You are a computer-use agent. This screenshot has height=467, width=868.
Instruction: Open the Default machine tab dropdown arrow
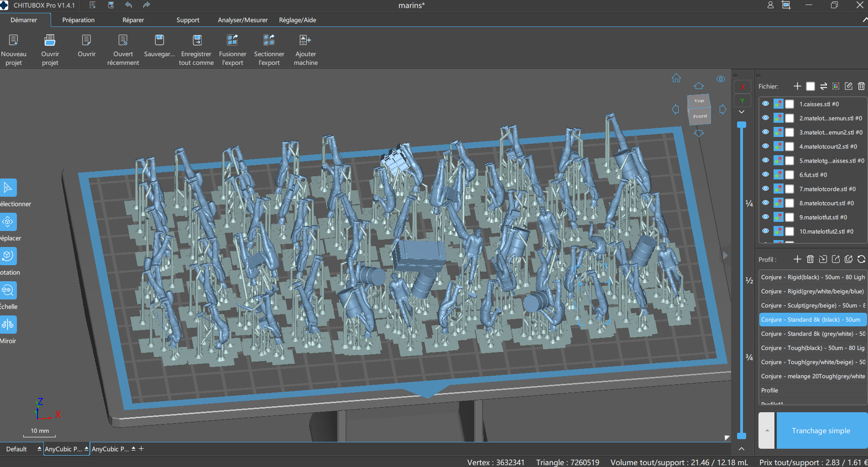coord(39,449)
